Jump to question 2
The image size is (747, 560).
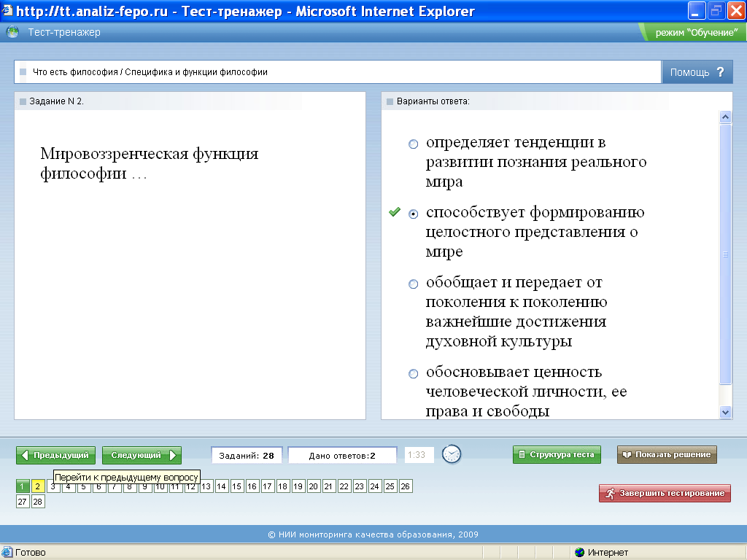pos(38,486)
